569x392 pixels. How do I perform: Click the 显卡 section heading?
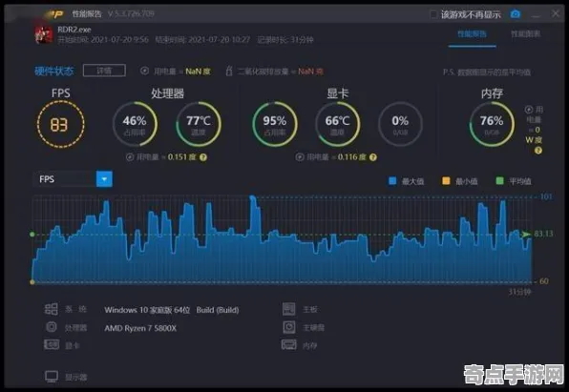(338, 93)
